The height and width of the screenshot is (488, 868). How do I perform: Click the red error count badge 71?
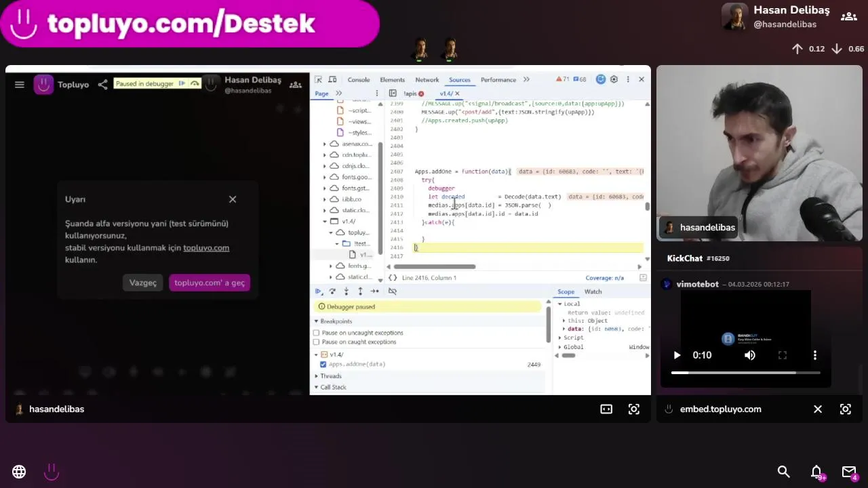563,79
